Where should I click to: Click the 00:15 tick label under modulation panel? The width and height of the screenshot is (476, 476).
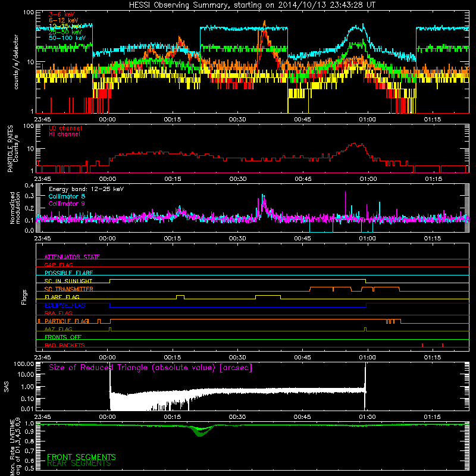[x=173, y=239]
